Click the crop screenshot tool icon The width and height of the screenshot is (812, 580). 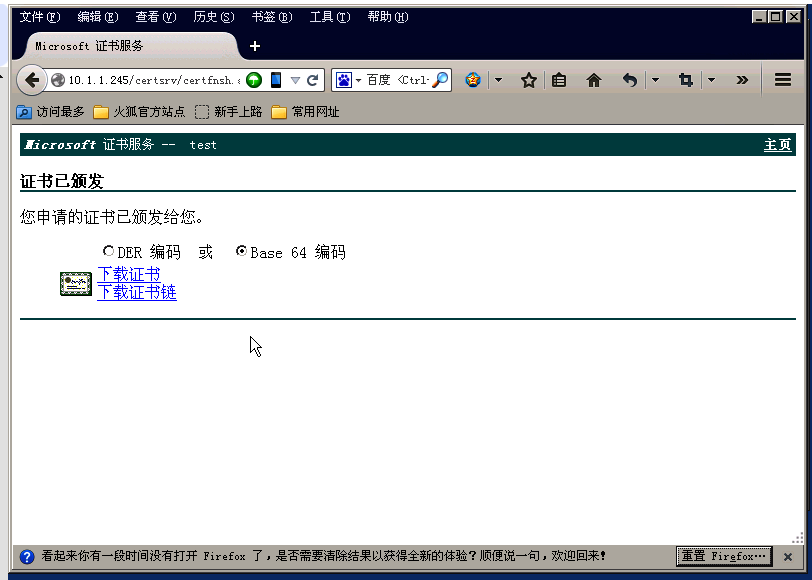coord(686,80)
